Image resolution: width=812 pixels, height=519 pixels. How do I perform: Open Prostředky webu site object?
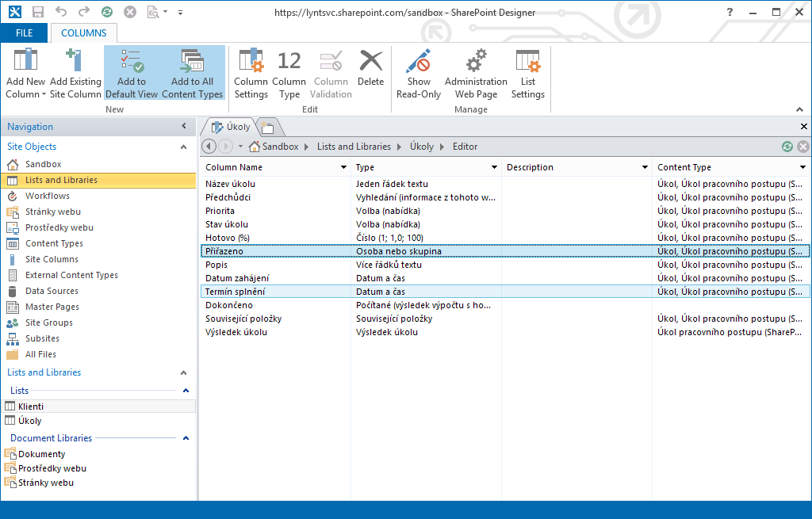click(x=98, y=227)
